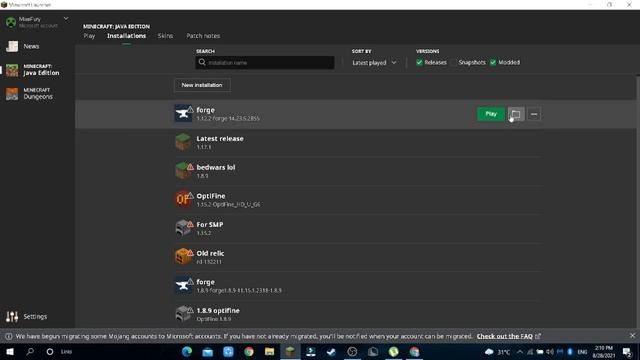This screenshot has height=360, width=640.
Task: Open Microsoft Edge from taskbar
Action: pyautogui.click(x=187, y=351)
